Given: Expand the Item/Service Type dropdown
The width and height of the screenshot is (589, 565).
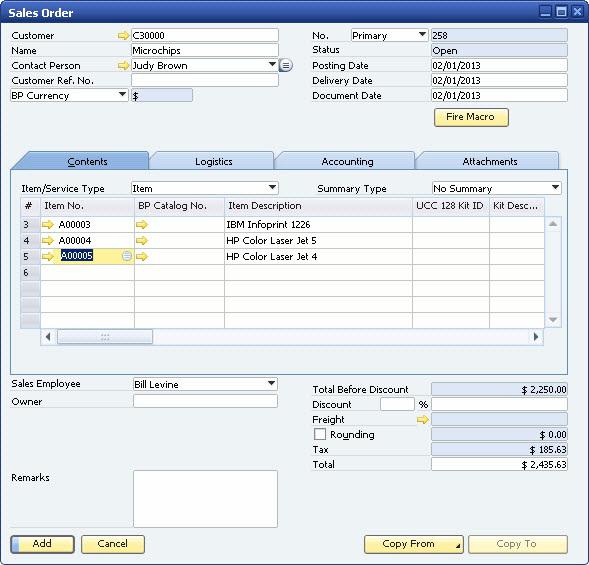Looking at the screenshot, I should pyautogui.click(x=272, y=187).
